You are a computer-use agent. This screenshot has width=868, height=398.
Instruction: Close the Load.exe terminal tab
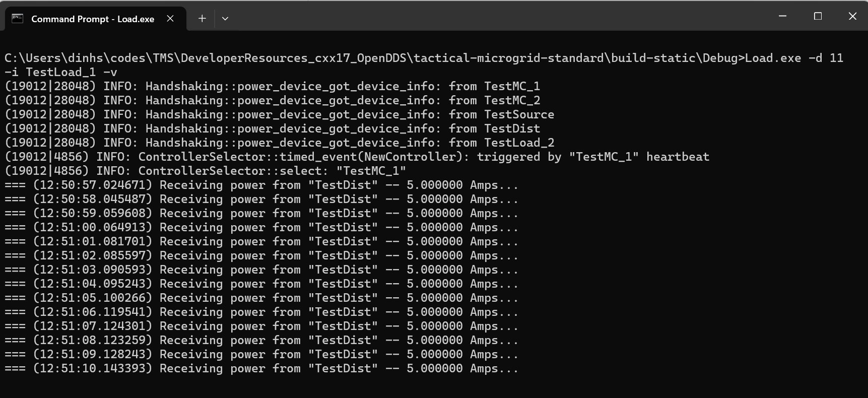170,19
